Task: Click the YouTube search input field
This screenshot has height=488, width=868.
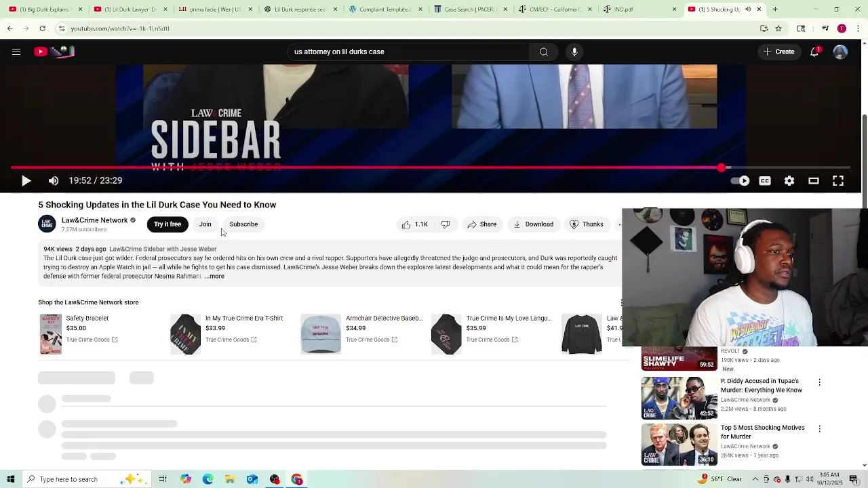Action: point(410,52)
